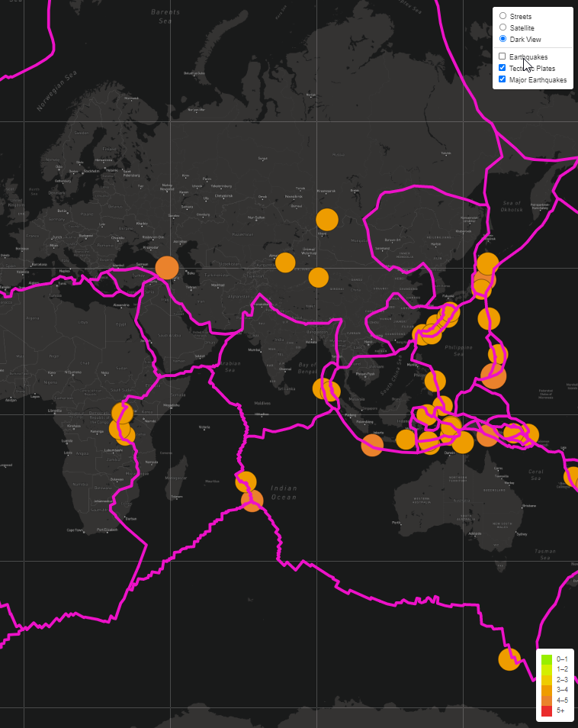Viewport: 578px width, 728px height.
Task: Click the Philippine Sea map label
Action: point(458,350)
